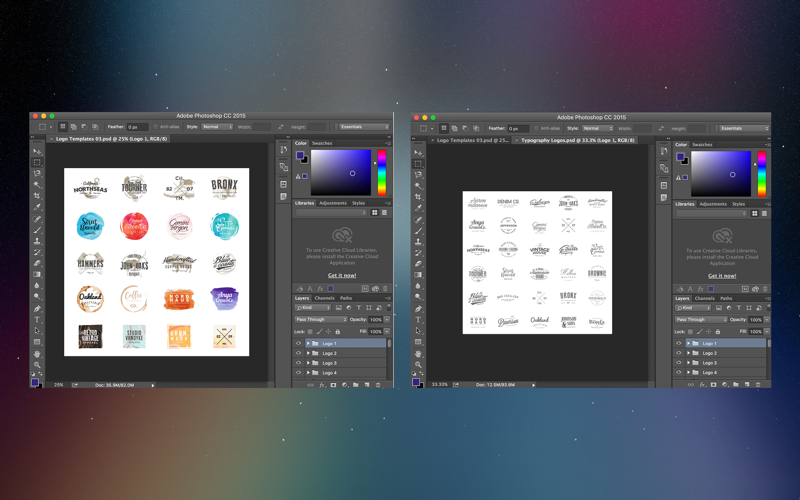
Task: Switch Libraries to list view in left window
Action: point(384,212)
